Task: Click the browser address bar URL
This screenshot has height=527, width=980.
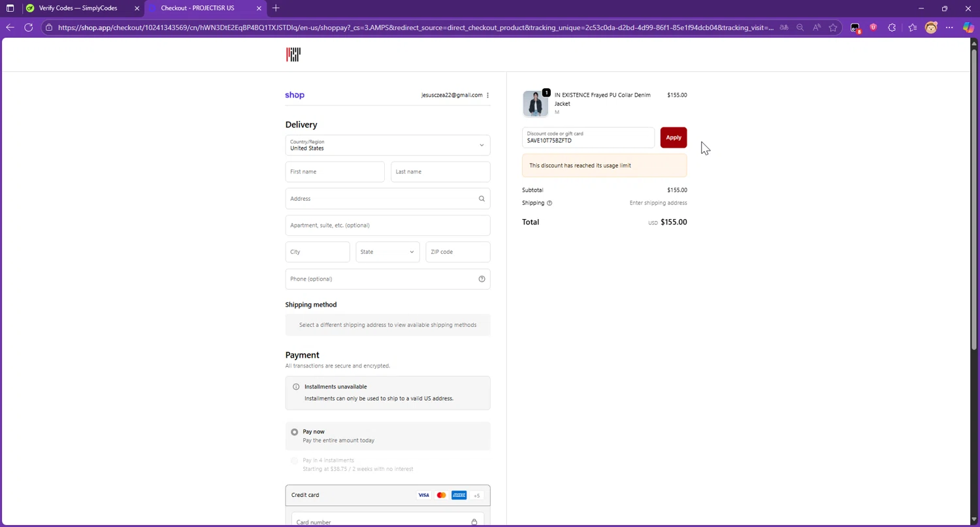Action: [x=416, y=27]
